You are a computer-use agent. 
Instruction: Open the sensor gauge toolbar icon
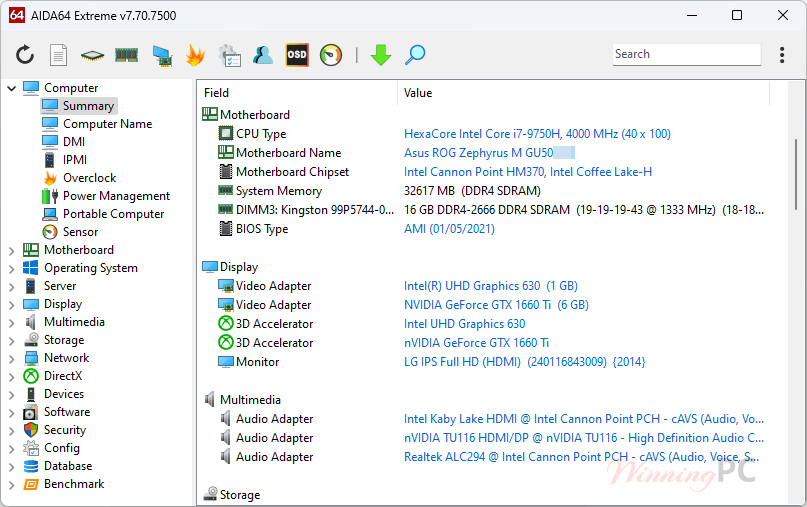click(x=330, y=55)
